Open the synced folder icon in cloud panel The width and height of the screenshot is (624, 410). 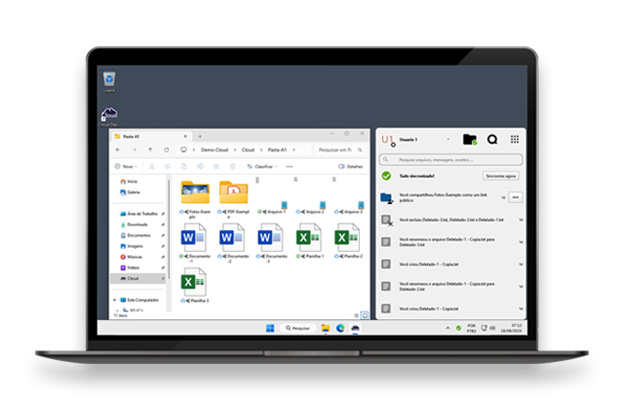[x=469, y=140]
